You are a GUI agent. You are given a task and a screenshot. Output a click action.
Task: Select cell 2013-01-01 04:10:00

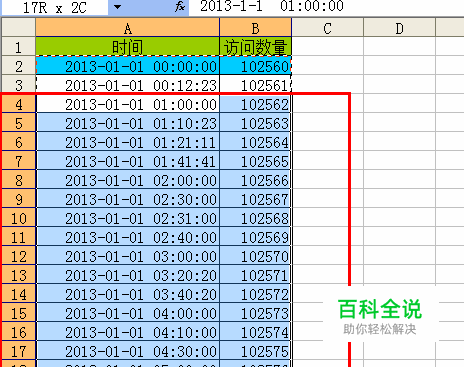click(128, 332)
